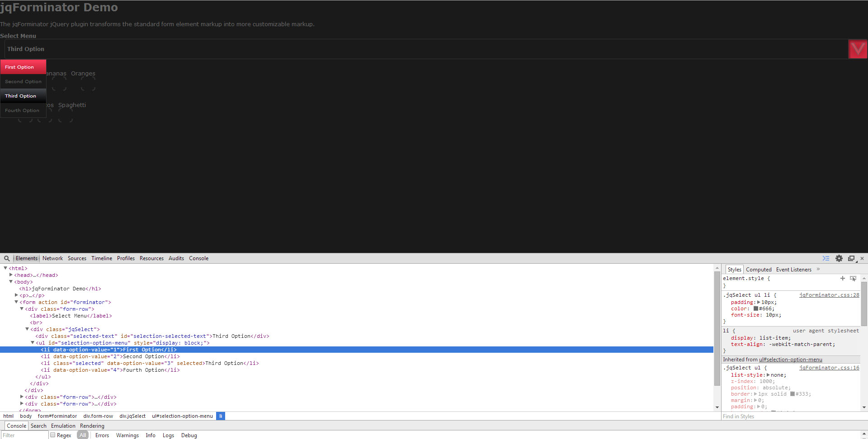The height and width of the screenshot is (439, 868).
Task: Click the red dropdown arrow of the select menu
Action: [x=858, y=49]
